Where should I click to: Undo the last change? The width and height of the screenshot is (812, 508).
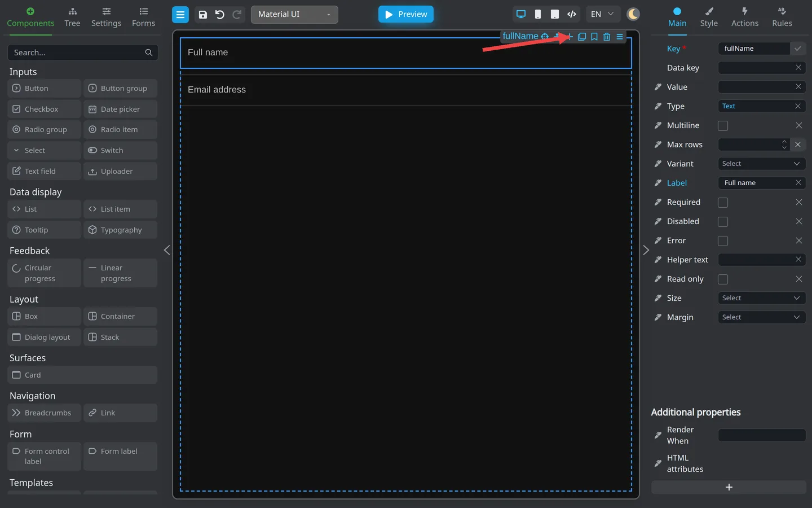(x=220, y=15)
